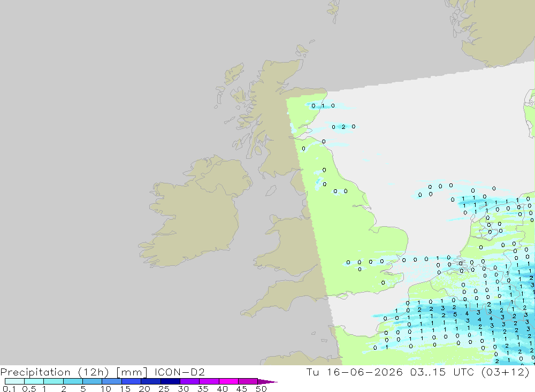Pick the 1–2 mm legend swatch
The height and width of the screenshot is (392, 535).
pos(53,381)
